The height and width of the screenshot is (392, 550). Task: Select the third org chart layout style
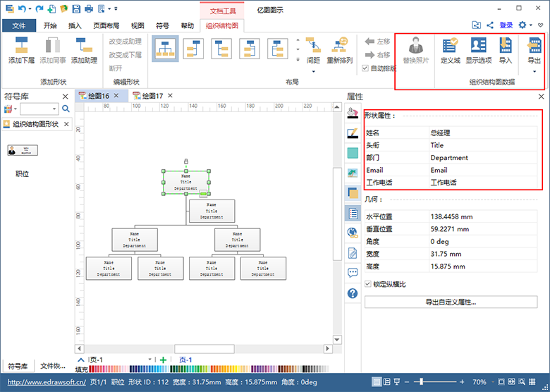(x=221, y=49)
